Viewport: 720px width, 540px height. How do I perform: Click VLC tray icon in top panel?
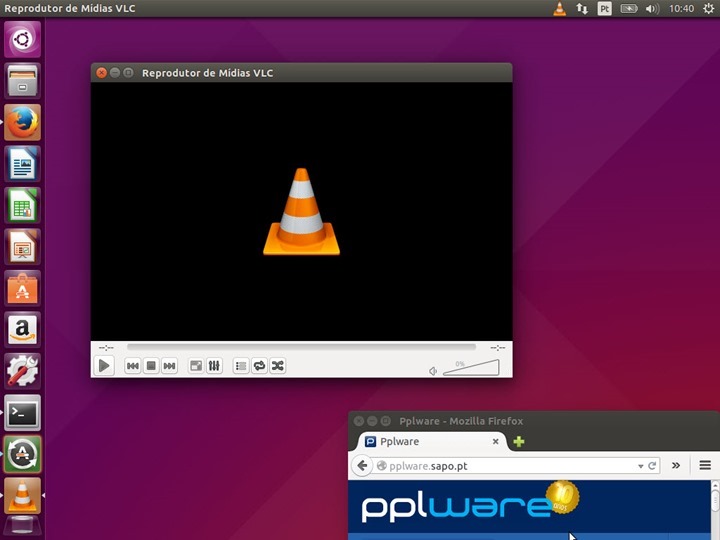[559, 8]
